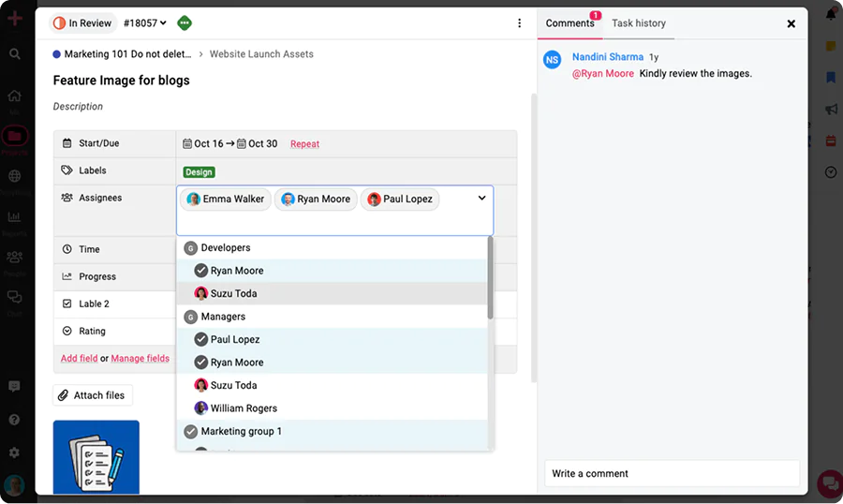The height and width of the screenshot is (504, 843).
Task: Select Suzu Toda under Developers
Action: [332, 293]
